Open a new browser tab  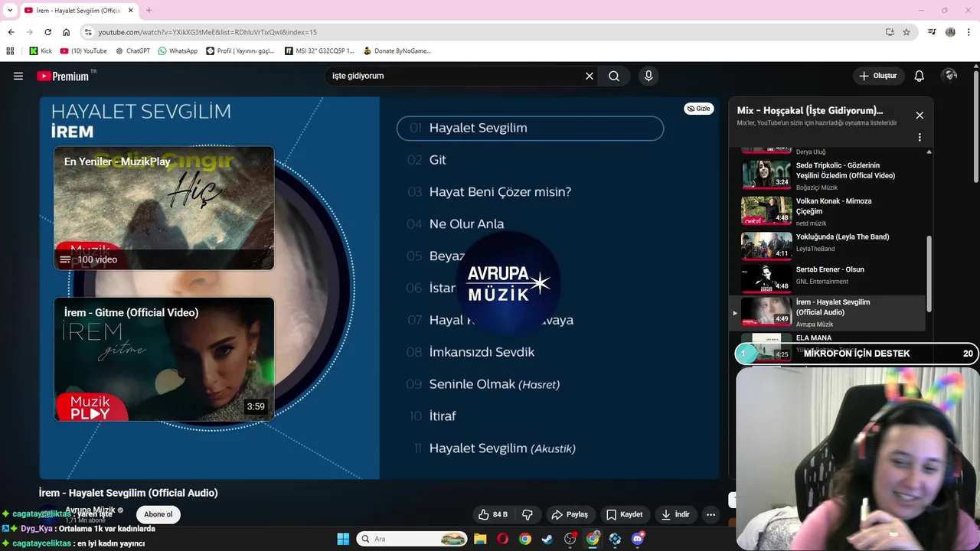[149, 11]
